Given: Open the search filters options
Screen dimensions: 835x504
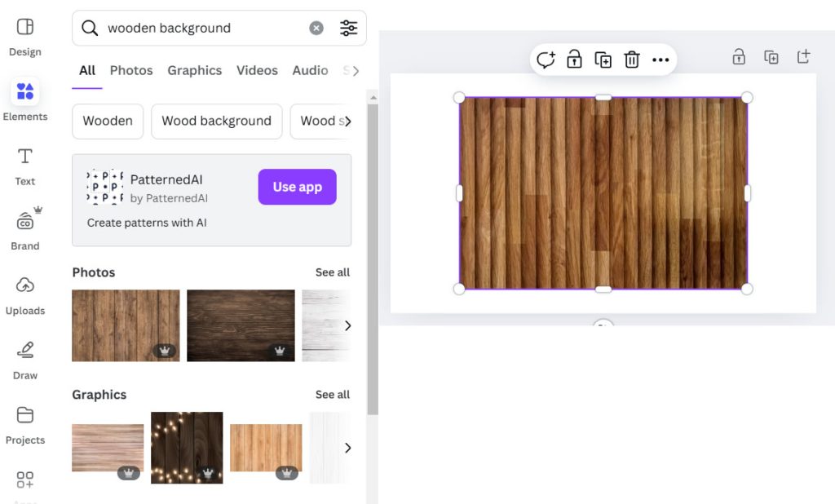Looking at the screenshot, I should [349, 29].
